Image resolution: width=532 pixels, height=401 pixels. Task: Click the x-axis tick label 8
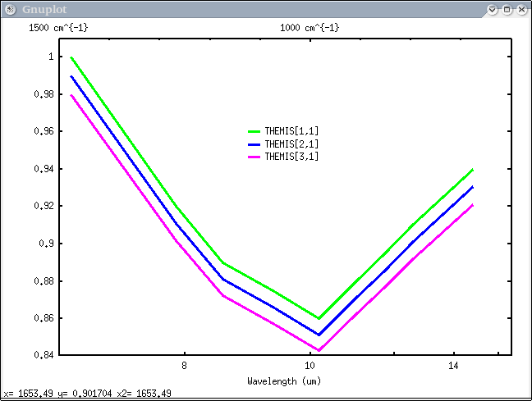point(184,366)
